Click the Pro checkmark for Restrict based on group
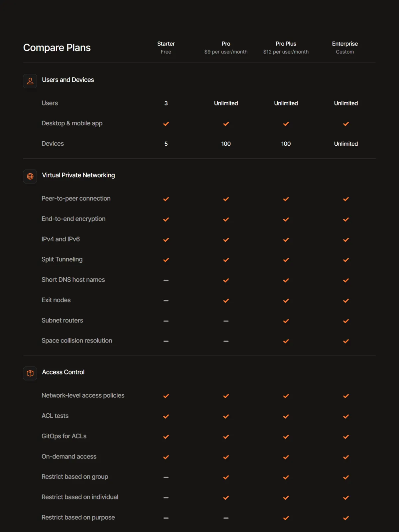 coord(226,477)
